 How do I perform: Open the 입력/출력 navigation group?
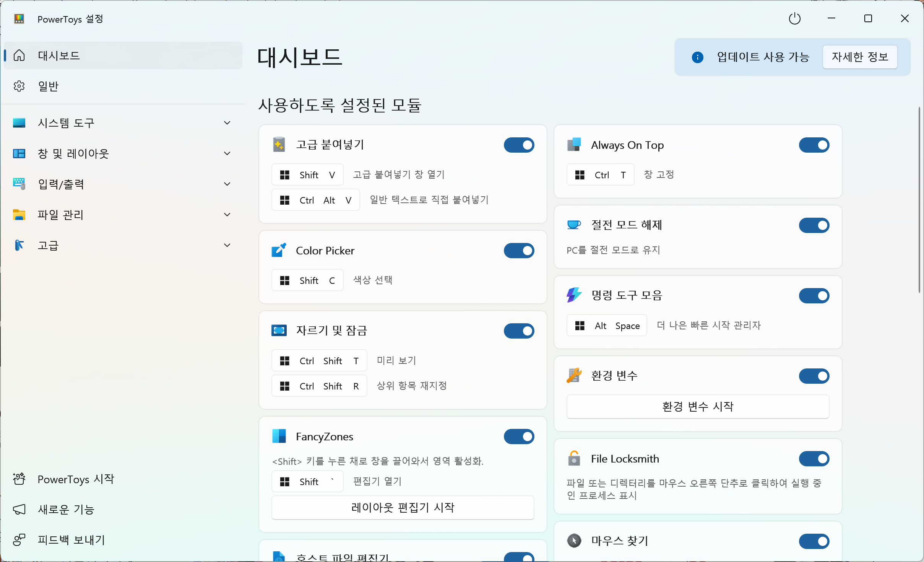[123, 184]
